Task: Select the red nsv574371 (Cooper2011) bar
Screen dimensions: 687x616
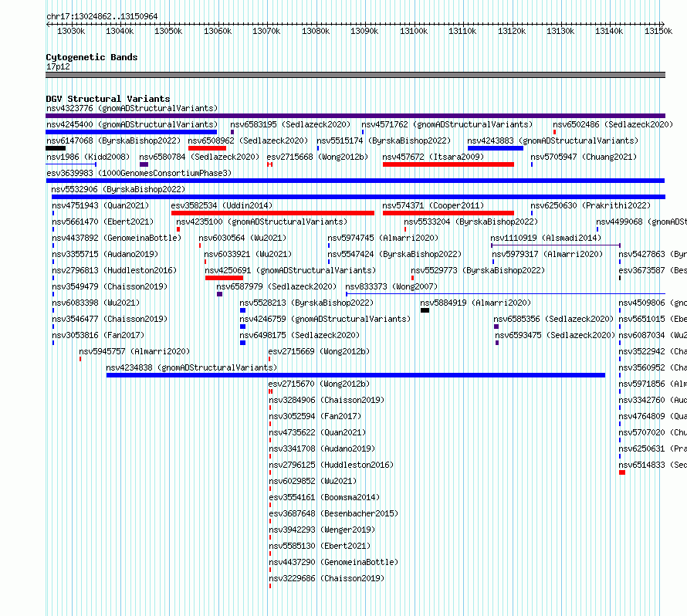Action: (448, 213)
